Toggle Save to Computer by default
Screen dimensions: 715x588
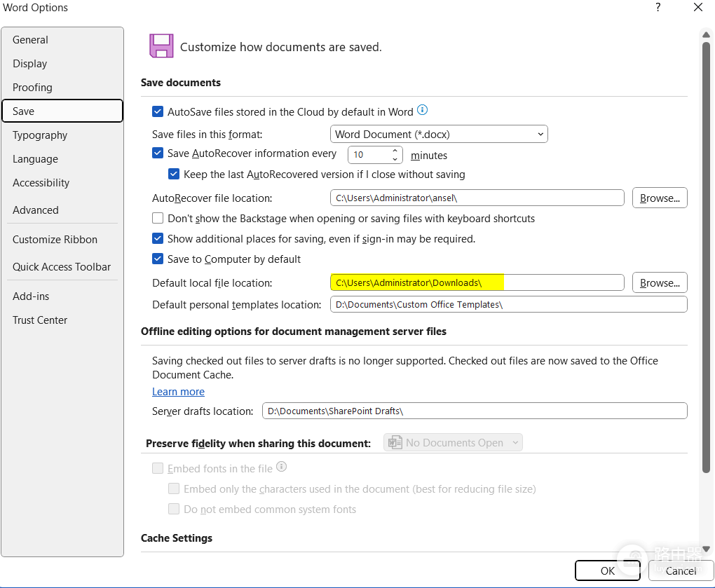point(158,259)
